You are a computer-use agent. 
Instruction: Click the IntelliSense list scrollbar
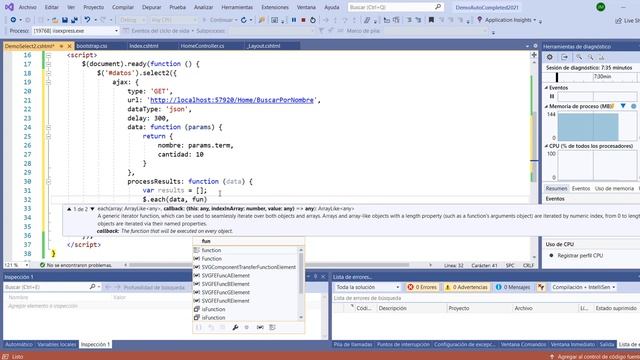(301, 283)
